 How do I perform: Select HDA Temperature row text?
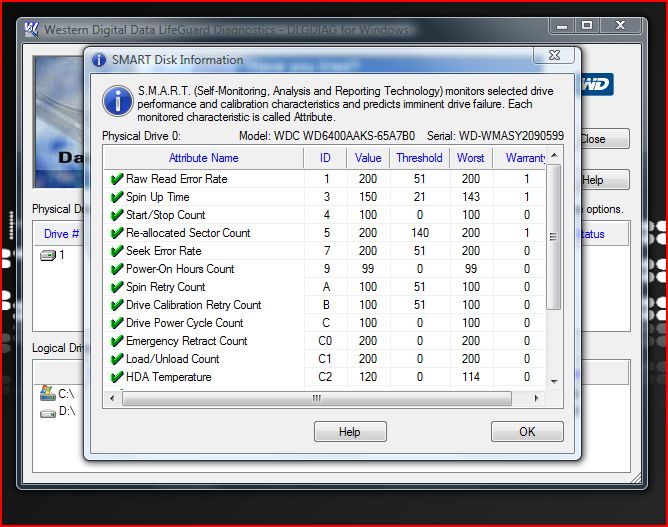(169, 377)
